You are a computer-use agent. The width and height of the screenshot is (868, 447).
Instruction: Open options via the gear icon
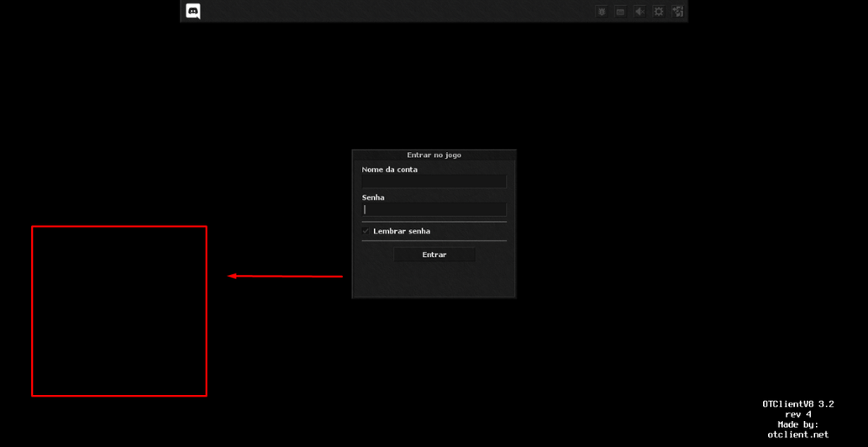tap(659, 11)
